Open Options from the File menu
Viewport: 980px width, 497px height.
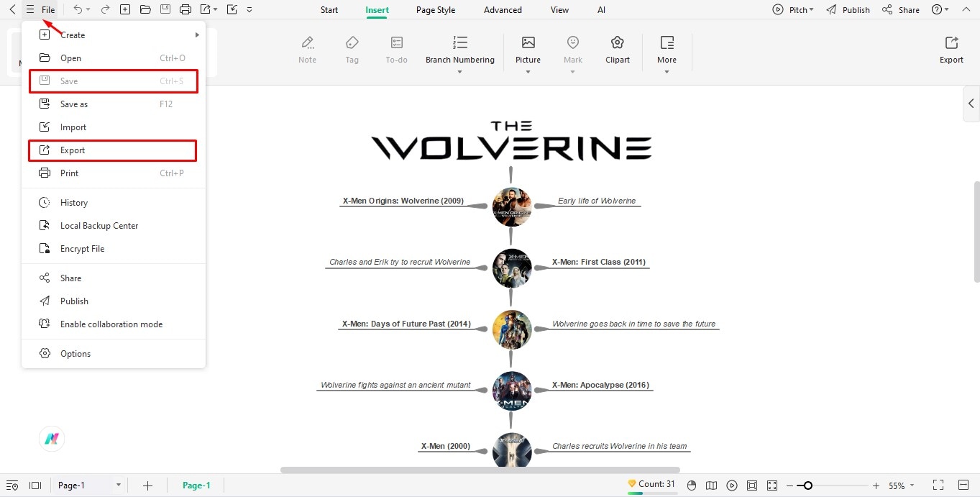click(x=114, y=354)
